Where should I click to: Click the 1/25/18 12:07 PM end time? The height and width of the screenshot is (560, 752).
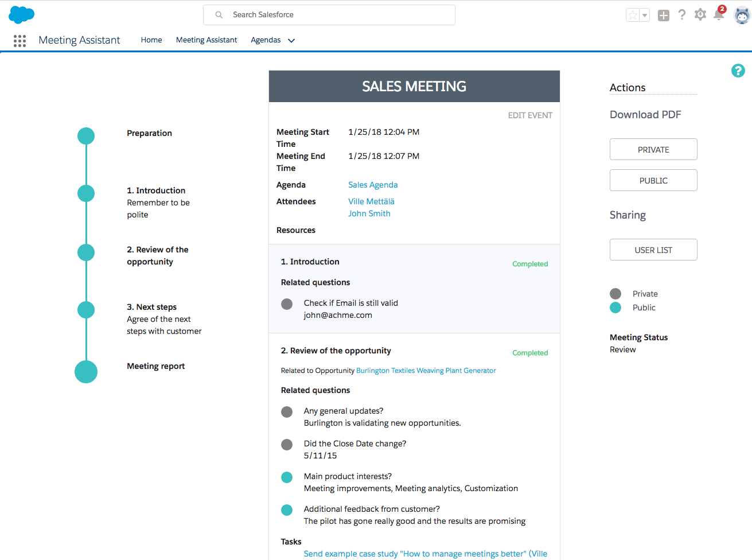click(x=384, y=156)
